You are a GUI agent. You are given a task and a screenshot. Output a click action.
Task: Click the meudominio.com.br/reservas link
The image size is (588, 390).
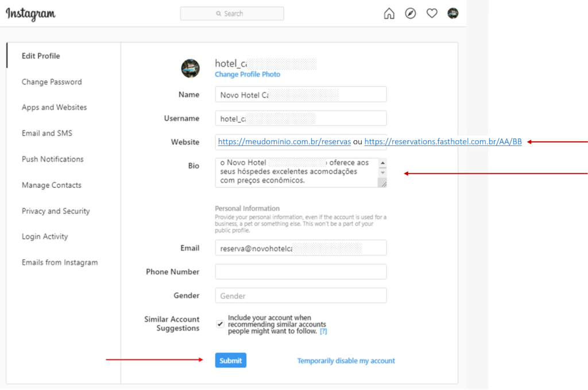(284, 141)
